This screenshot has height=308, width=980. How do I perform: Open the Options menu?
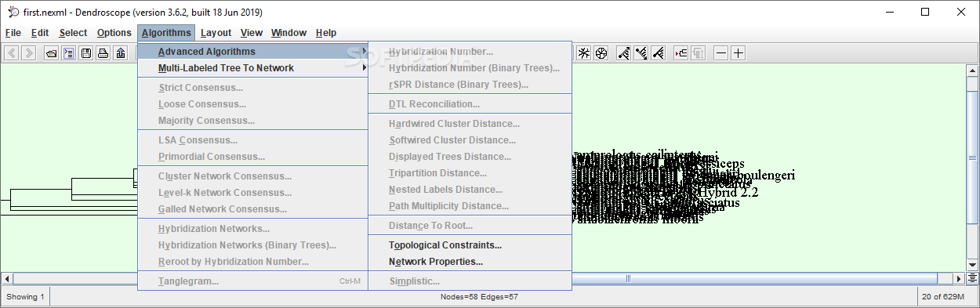(x=114, y=33)
